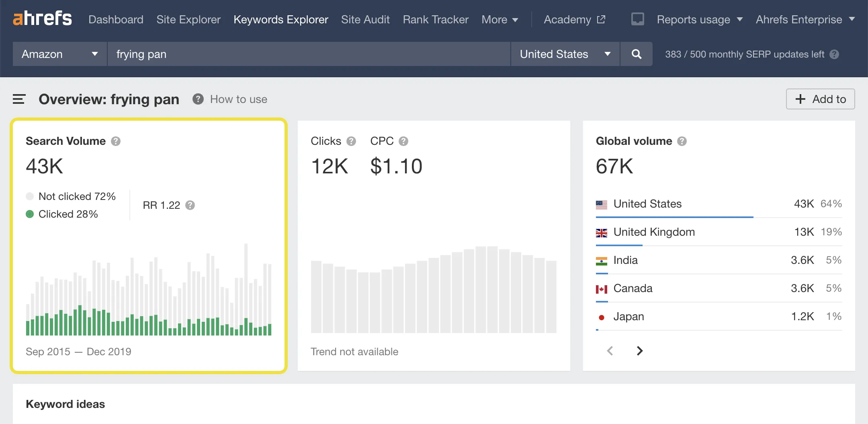This screenshot has height=424, width=868.
Task: Click the notifications icon next to Academy
Action: click(638, 19)
